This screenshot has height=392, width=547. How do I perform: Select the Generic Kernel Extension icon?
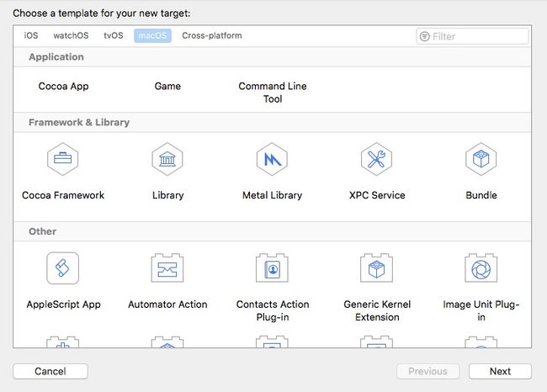tap(376, 268)
